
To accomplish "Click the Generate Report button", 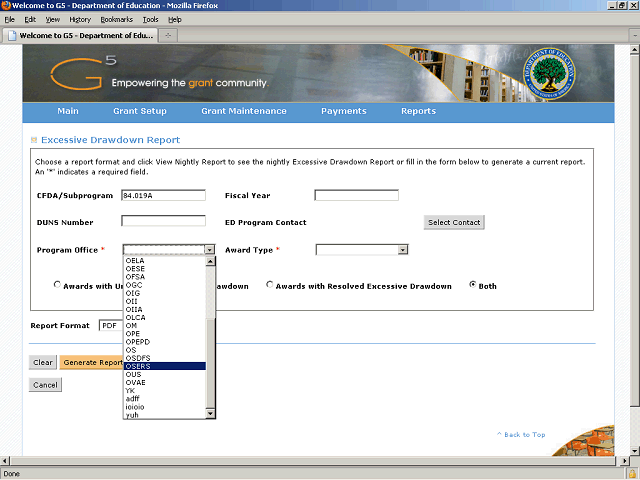I will (92, 362).
